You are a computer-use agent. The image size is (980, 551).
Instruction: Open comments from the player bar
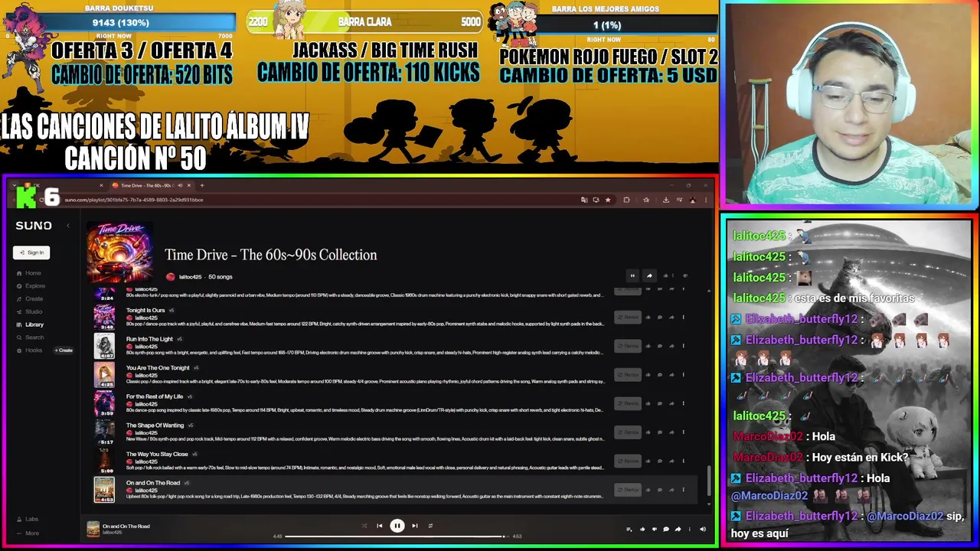click(x=666, y=529)
